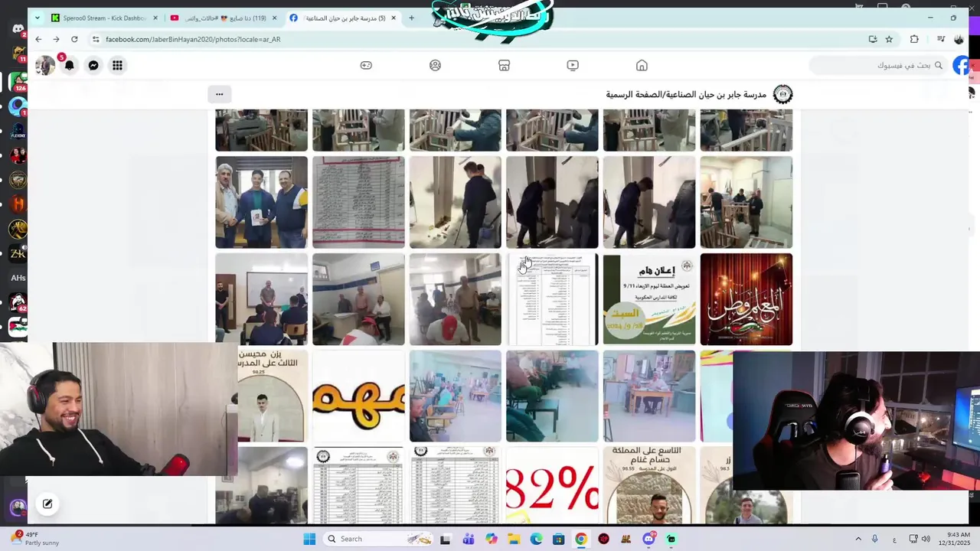Open a new browser tab
This screenshot has width=980, height=551.
click(411, 18)
